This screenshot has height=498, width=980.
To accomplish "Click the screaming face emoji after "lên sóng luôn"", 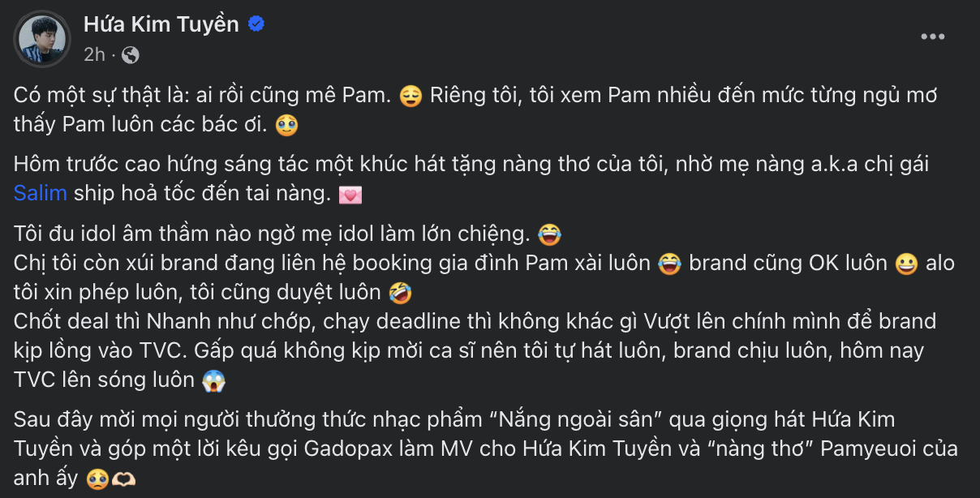I will (x=213, y=380).
